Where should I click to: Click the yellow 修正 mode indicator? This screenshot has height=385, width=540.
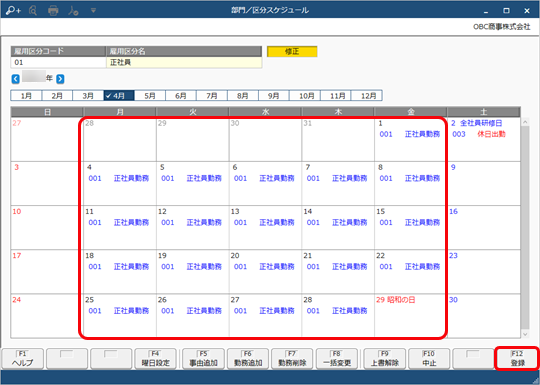[292, 52]
